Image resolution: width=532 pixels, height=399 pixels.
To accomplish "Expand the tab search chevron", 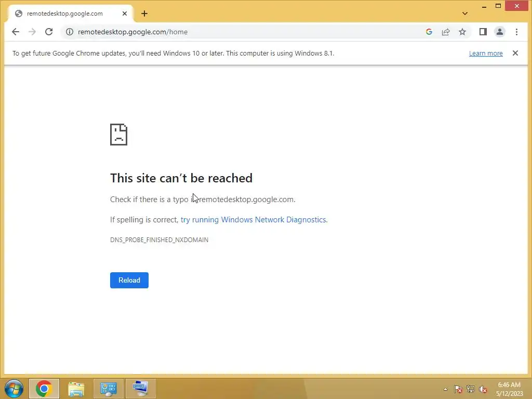I will (465, 14).
